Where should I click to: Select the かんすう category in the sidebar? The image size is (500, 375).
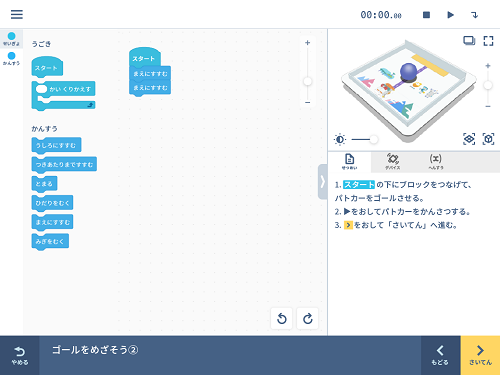[x=11, y=58]
